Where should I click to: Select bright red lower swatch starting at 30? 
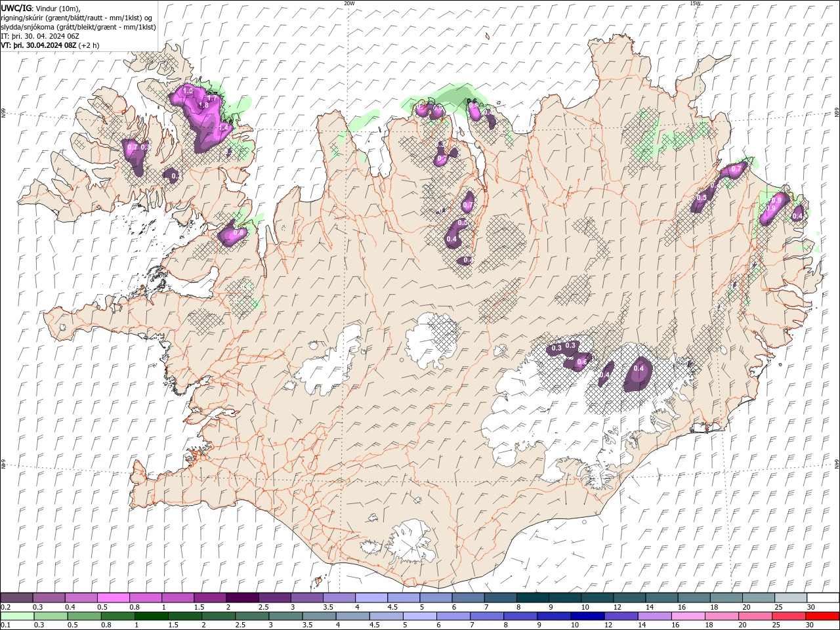(822, 616)
